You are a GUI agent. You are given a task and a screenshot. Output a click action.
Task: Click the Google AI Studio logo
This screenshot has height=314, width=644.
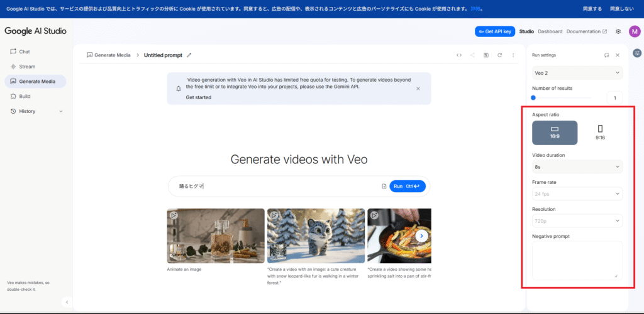[x=35, y=31]
